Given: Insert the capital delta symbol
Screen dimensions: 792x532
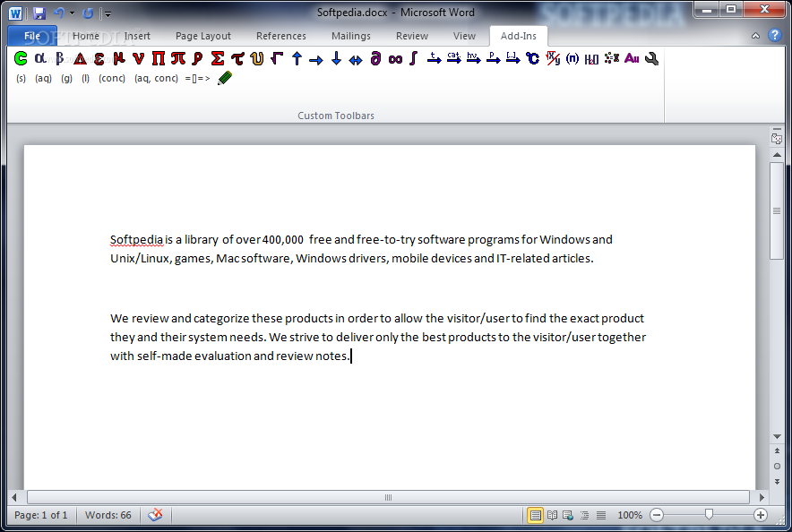Looking at the screenshot, I should [80, 58].
